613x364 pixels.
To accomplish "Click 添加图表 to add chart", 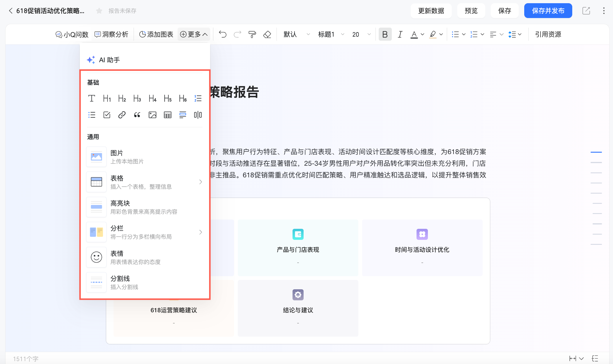I will 156,34.
